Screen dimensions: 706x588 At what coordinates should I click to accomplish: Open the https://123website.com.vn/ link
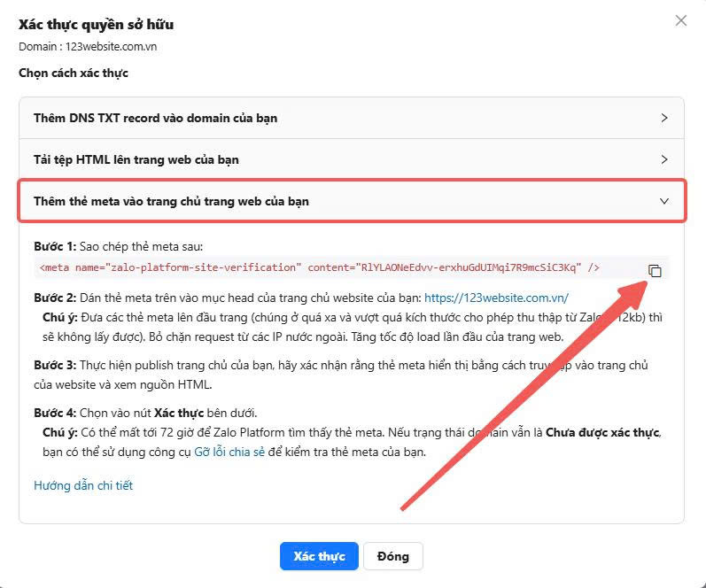click(496, 298)
